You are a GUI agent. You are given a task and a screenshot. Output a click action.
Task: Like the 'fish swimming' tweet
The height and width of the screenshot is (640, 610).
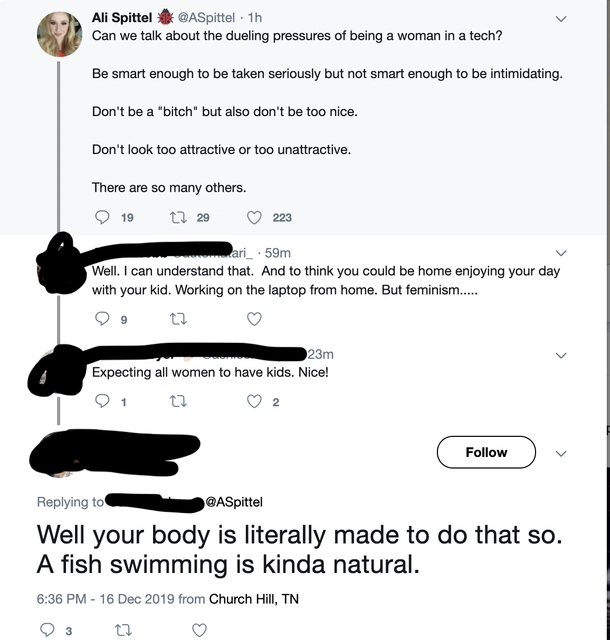point(199,631)
